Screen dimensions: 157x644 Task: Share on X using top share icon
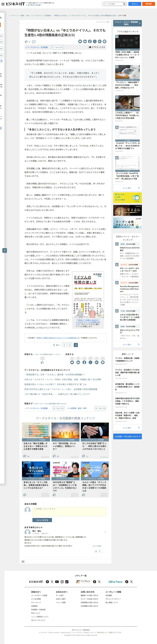point(95,41)
